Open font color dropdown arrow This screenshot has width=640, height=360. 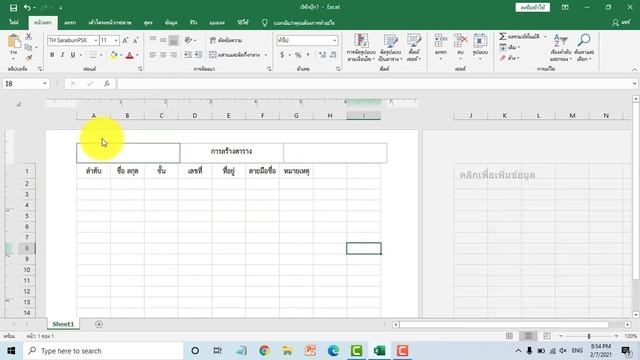tap(138, 55)
